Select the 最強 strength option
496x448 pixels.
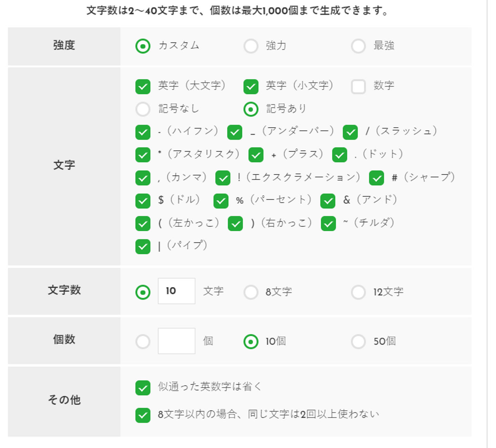[358, 46]
